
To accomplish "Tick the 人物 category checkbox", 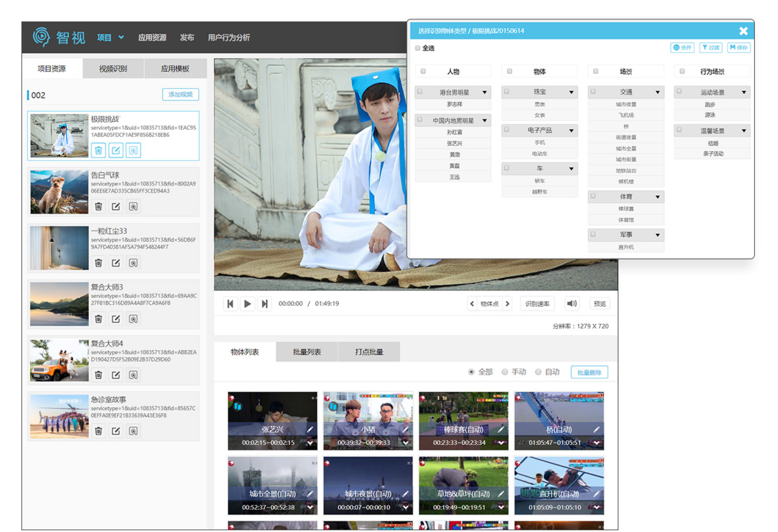I will point(423,71).
